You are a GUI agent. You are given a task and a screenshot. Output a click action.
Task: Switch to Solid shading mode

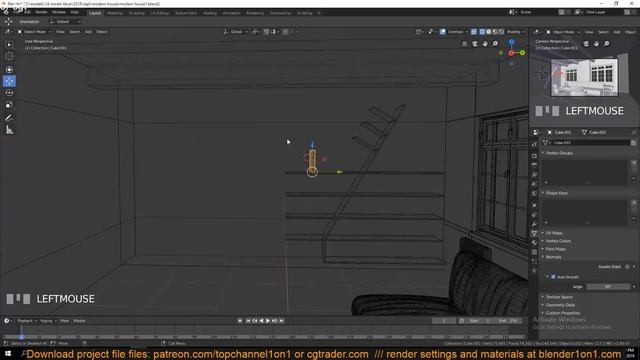[x=489, y=32]
